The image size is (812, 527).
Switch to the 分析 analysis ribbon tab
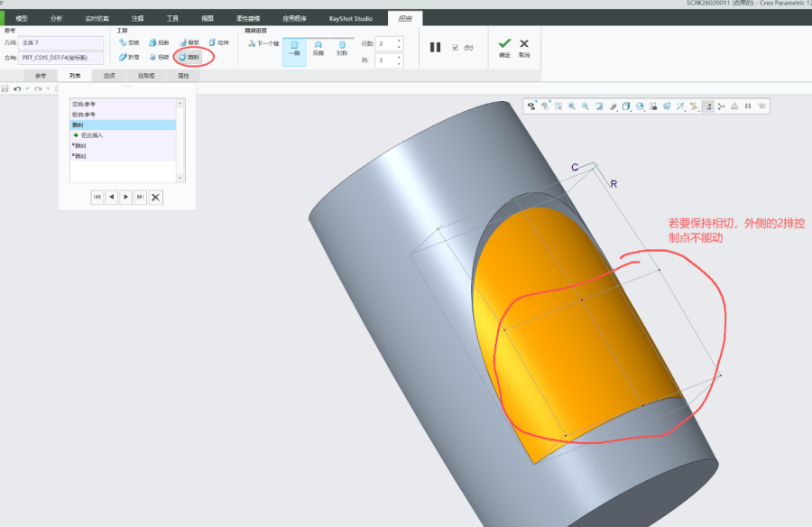tap(57, 18)
